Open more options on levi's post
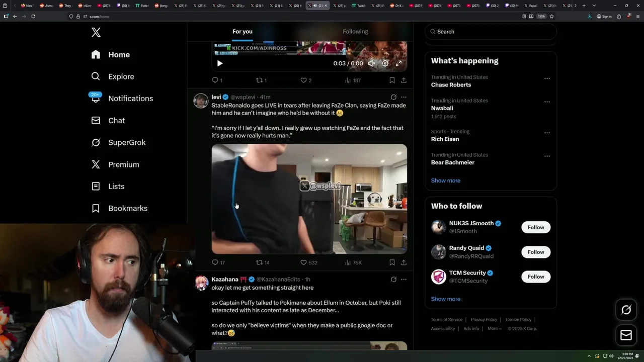The image size is (644, 362). pos(404,97)
